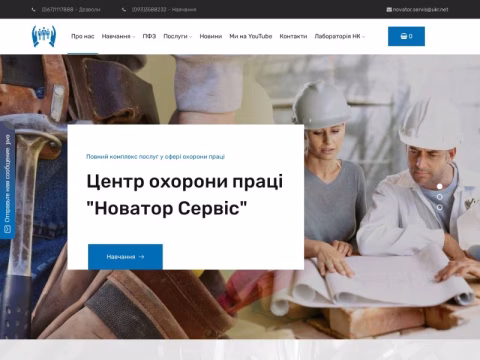The image size is (480, 360).
Task: Select the first (filled) slider dot
Action: (x=440, y=186)
